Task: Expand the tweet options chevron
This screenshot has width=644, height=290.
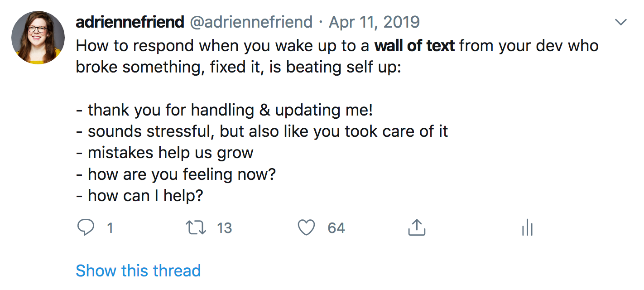Action: 620,22
